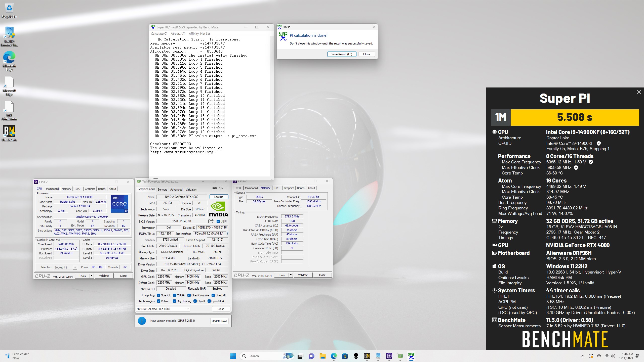
Task: Toggle OpenGL 4.6 checkbox in GPU-Z
Action: [209, 301]
